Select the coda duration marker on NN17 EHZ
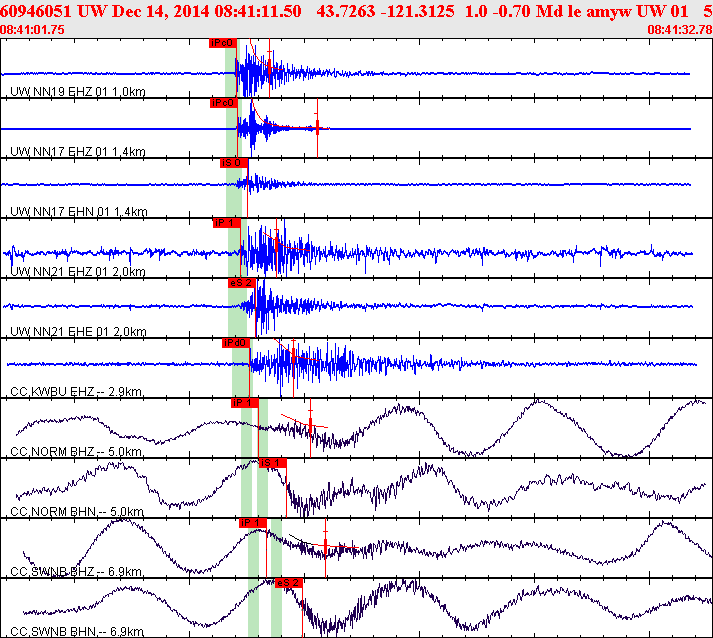Viewport: 713px width, 638px height. (317, 128)
